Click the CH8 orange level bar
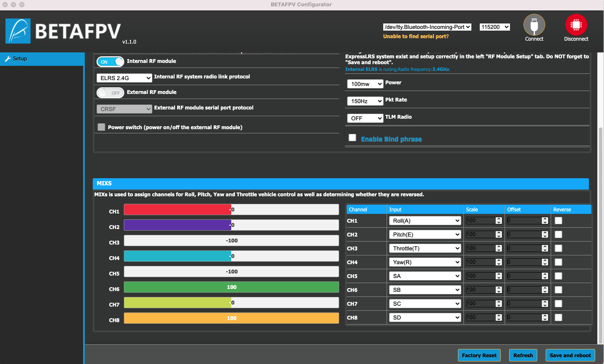Image resolution: width=604 pixels, height=364 pixels. [x=231, y=318]
